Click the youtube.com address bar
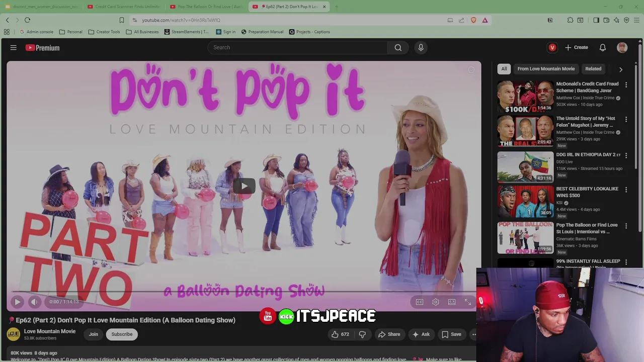 coord(289,20)
